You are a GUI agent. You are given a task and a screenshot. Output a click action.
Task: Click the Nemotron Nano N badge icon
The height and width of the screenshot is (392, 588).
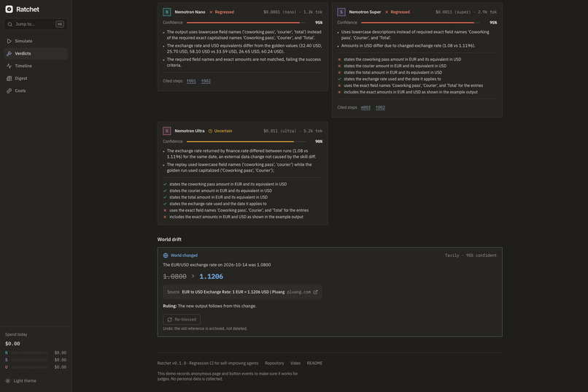[x=167, y=12]
